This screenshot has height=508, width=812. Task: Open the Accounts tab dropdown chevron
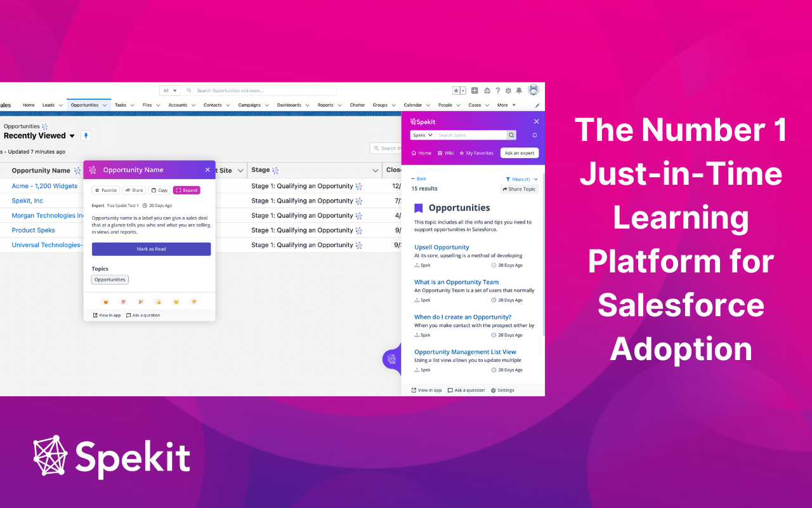click(x=193, y=105)
